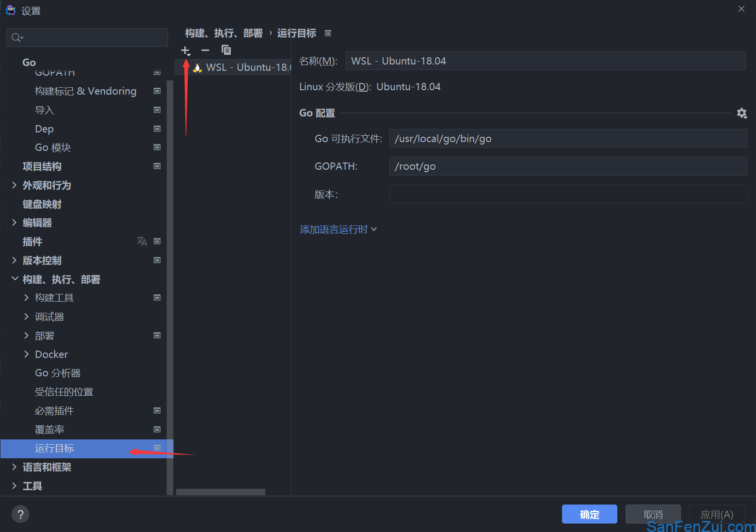Open the 添加语言运行时 dropdown
Image resolution: width=756 pixels, height=532 pixels.
[338, 229]
